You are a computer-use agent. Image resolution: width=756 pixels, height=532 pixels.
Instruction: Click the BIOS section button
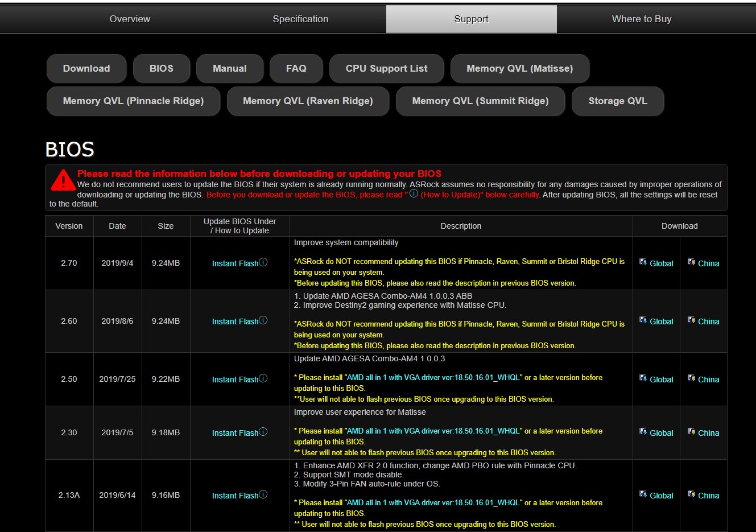pos(162,68)
